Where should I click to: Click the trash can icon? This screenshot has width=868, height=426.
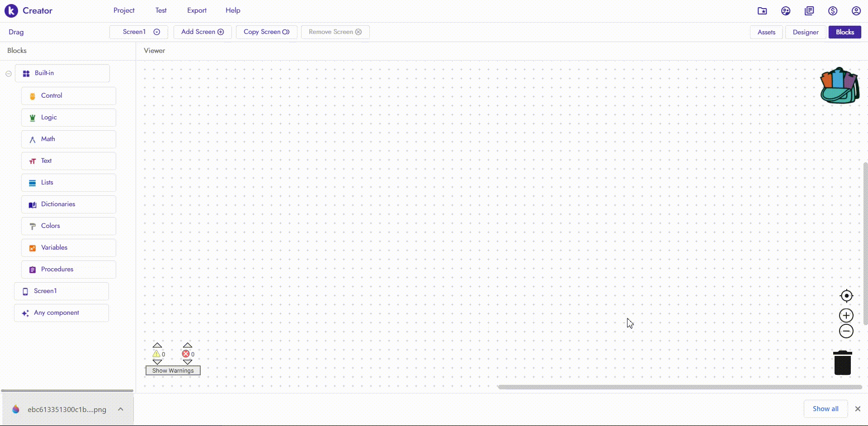click(843, 363)
